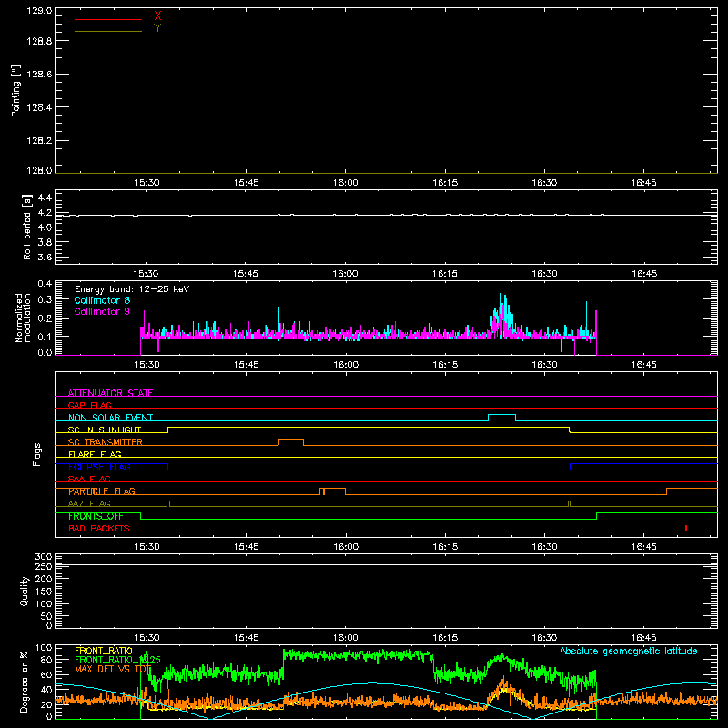Screen dimensions: 728x728
Task: Click 16:30 under the Flags plot
Action: (544, 547)
